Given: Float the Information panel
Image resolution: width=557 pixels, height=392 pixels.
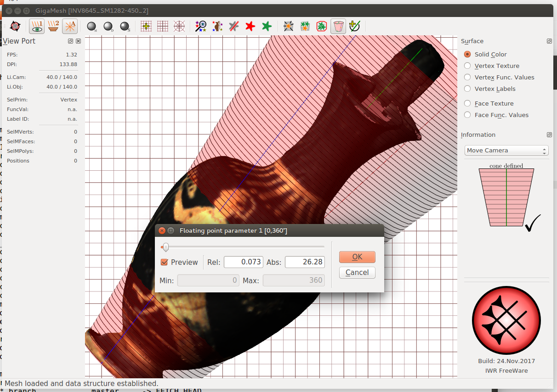Looking at the screenshot, I should coord(549,135).
